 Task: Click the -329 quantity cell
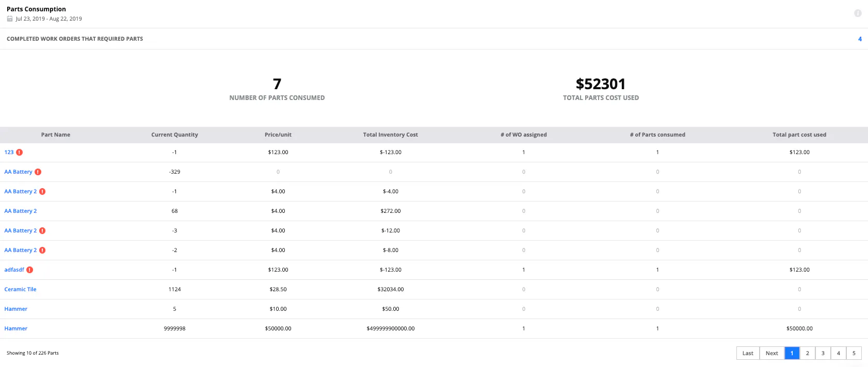pos(174,172)
